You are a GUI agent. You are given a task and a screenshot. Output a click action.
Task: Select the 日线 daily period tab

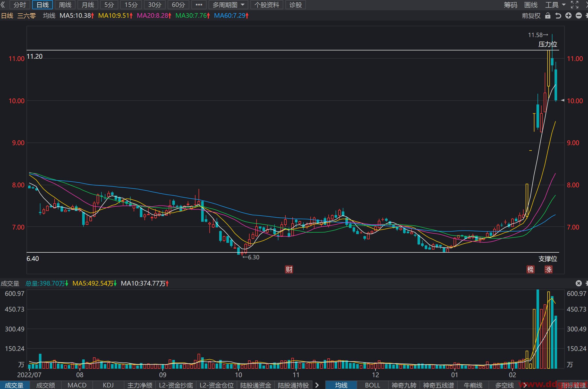tap(42, 5)
